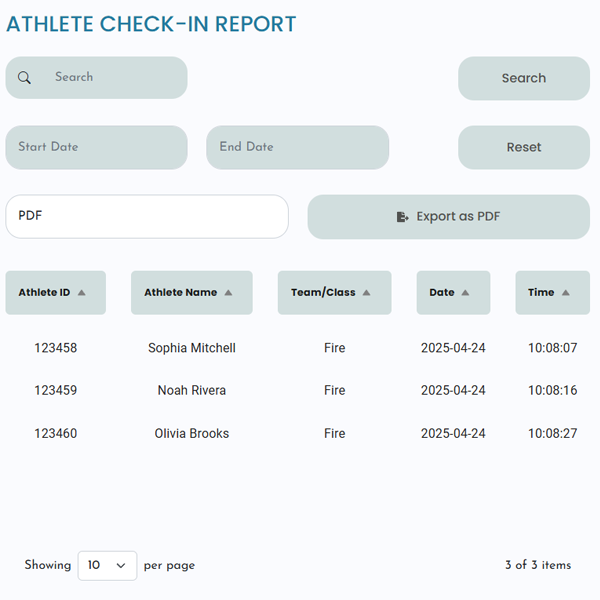
Task: Reset the report filters
Action: pos(523,147)
